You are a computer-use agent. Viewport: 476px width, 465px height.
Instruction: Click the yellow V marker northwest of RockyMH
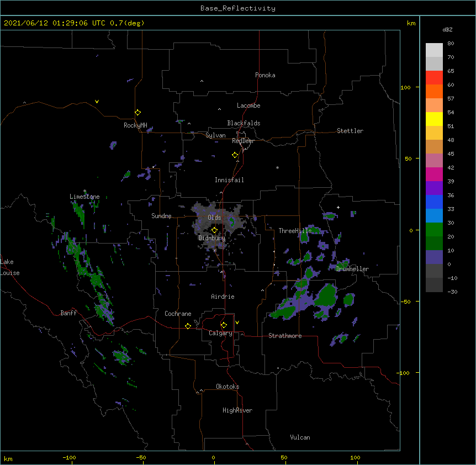pos(97,102)
